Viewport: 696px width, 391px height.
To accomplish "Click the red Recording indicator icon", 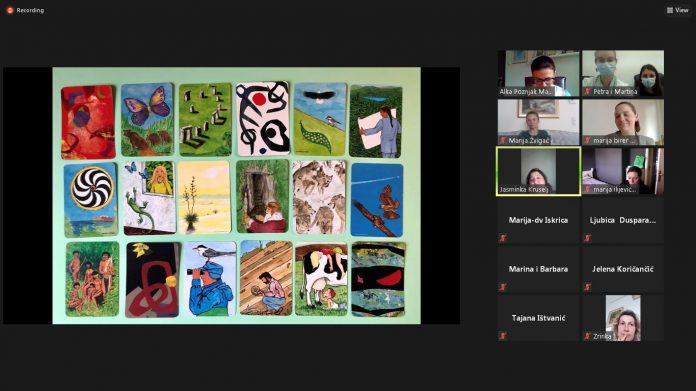I will click(10, 10).
